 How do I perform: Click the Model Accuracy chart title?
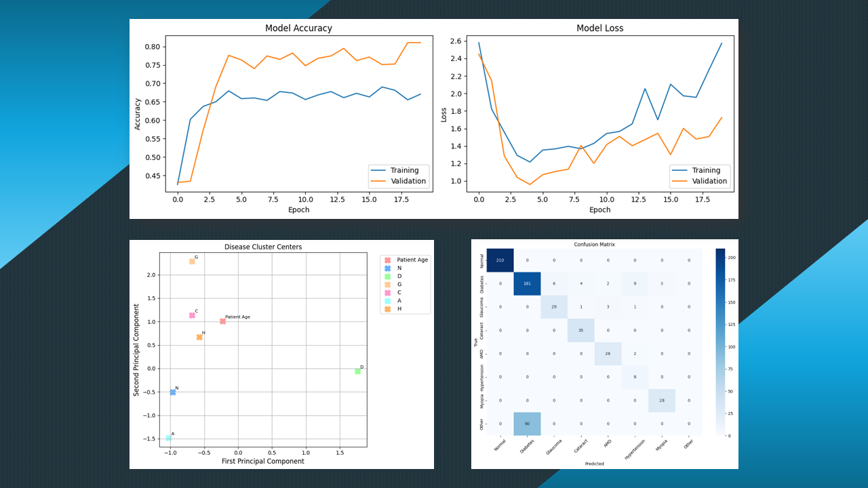pyautogui.click(x=298, y=28)
